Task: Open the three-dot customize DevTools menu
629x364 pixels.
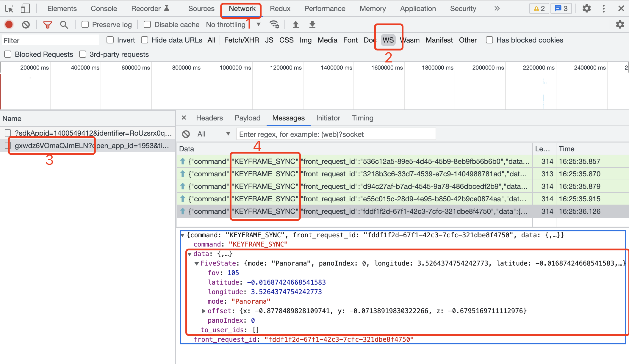Action: [604, 9]
